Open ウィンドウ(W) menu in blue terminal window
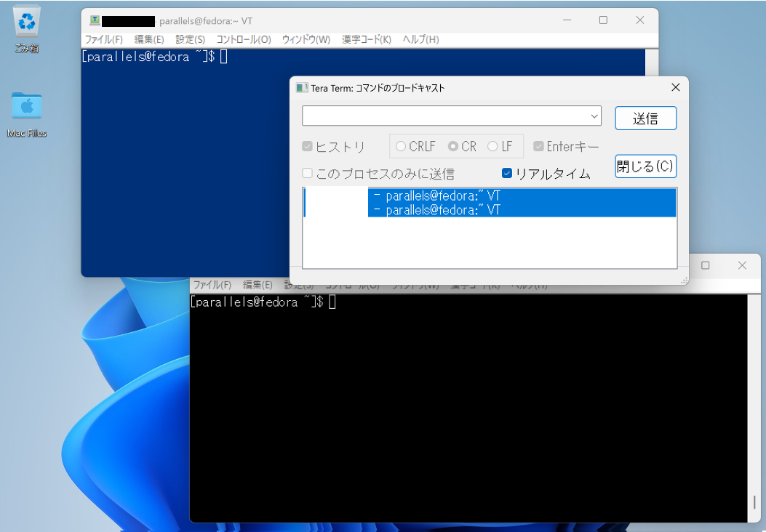766x532 pixels. tap(306, 39)
